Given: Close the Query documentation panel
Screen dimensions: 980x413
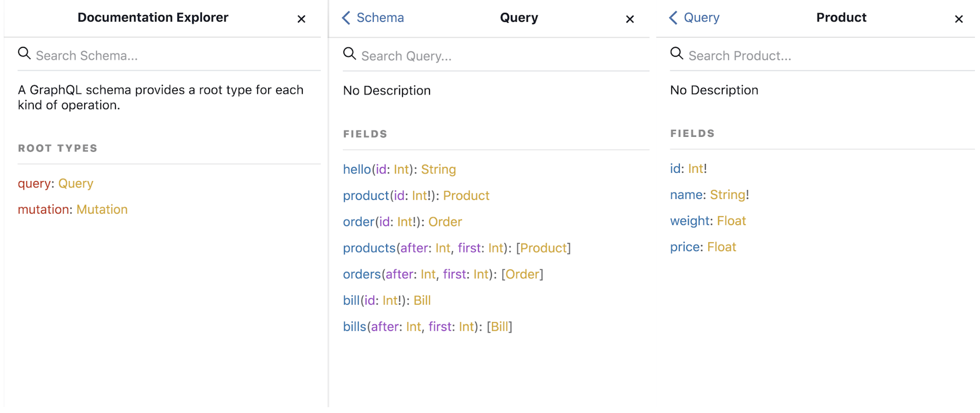Looking at the screenshot, I should coord(629,19).
